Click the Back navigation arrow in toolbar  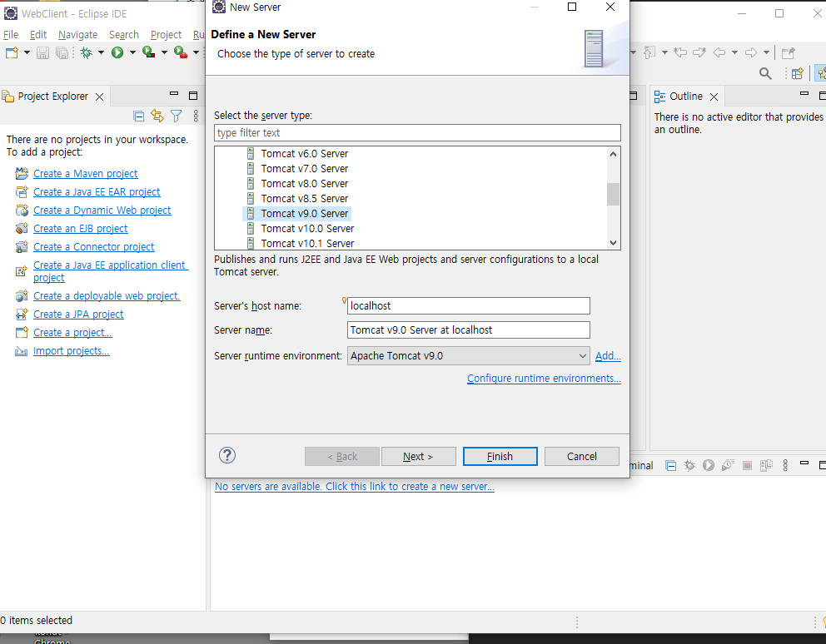pyautogui.click(x=719, y=52)
